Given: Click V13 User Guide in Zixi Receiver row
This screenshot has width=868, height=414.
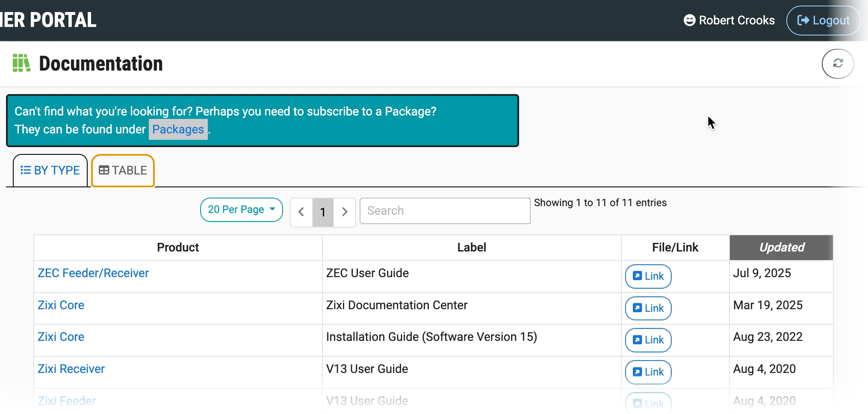Looking at the screenshot, I should pos(367,369).
